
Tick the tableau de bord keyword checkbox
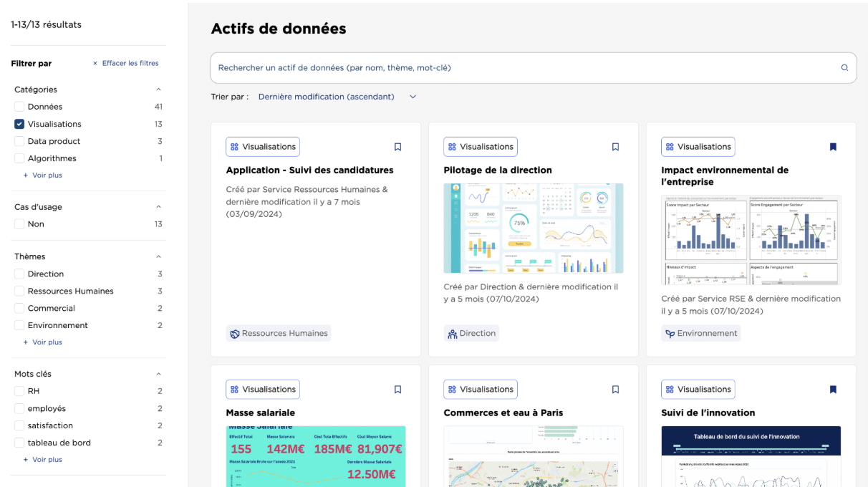pos(19,443)
